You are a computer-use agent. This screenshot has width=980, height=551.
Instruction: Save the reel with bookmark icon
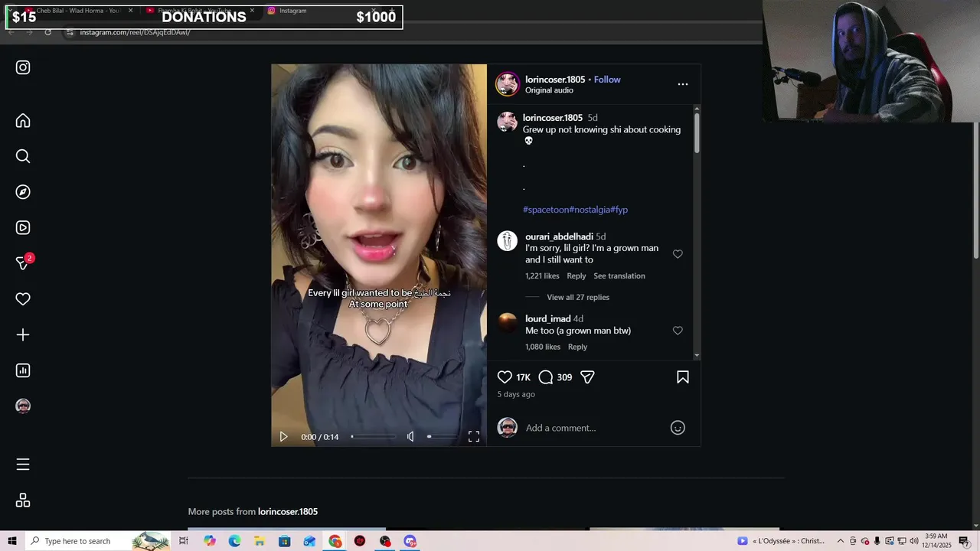[683, 377]
